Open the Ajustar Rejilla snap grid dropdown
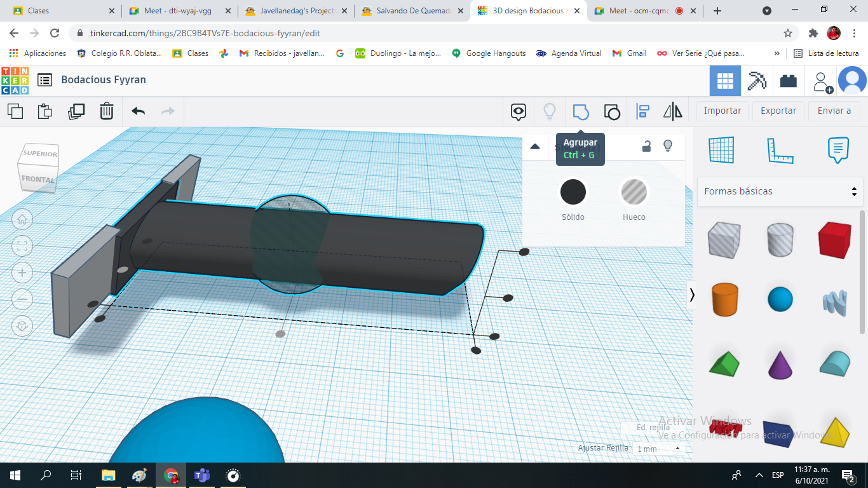 pos(659,449)
